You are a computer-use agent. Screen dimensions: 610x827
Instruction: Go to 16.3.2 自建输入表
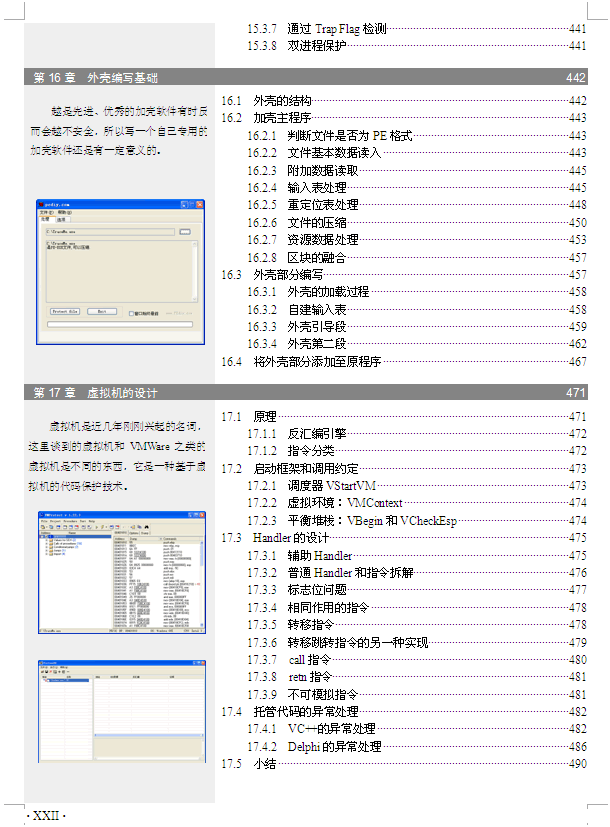click(417, 310)
